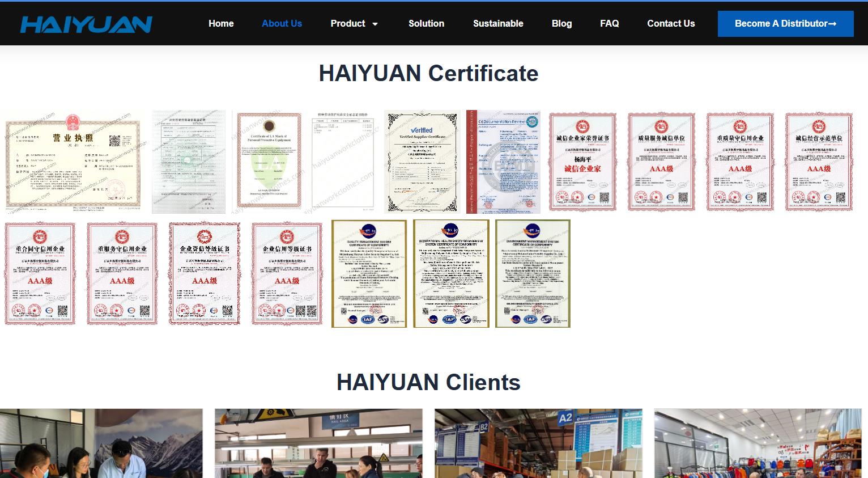Viewport: 868px width, 478px height.
Task: View the 诚信企业家荣誉证书 certificate
Action: pos(582,162)
